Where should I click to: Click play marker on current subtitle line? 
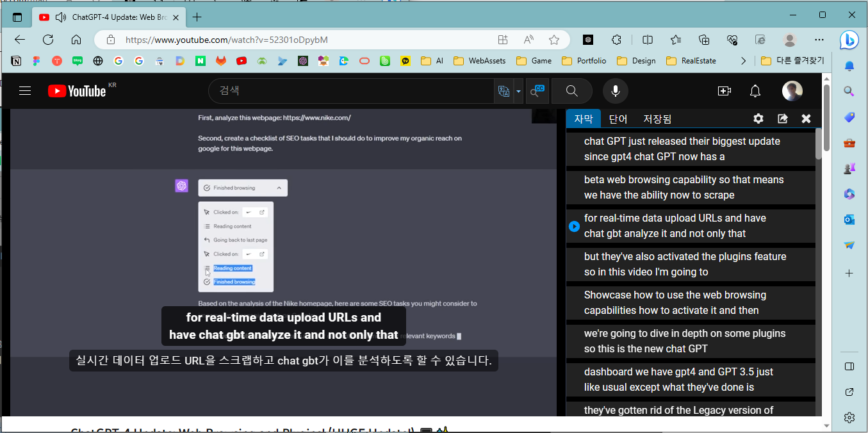click(x=574, y=226)
